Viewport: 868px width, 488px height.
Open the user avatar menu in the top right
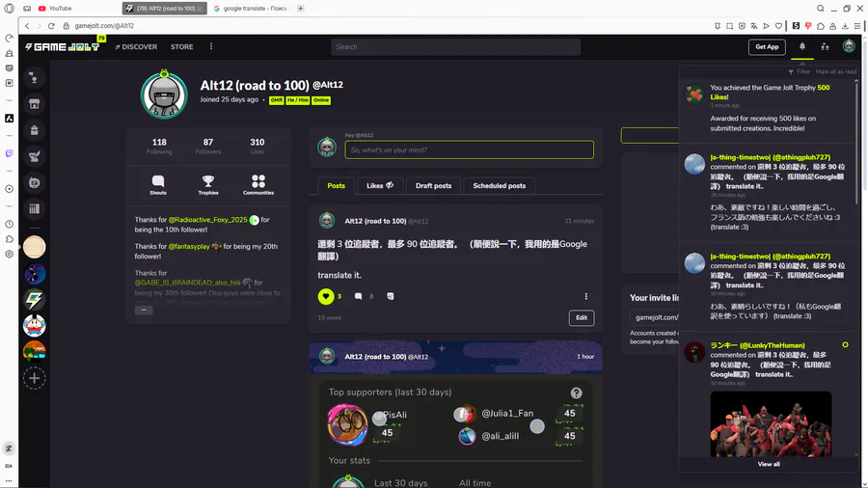point(849,46)
